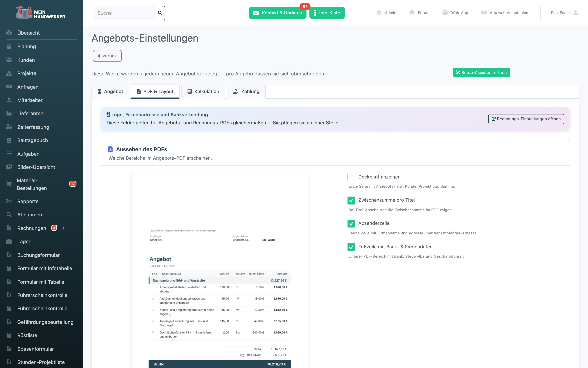Switch to the Zahlung tab
Screen dimensions: 588x368
[246, 91]
